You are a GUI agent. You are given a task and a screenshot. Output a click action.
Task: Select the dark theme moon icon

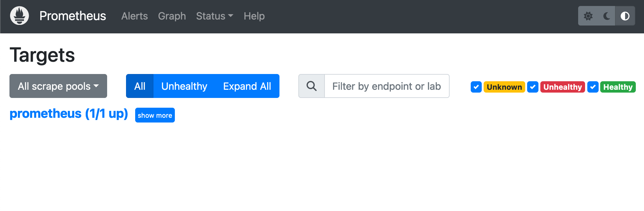[x=607, y=16]
